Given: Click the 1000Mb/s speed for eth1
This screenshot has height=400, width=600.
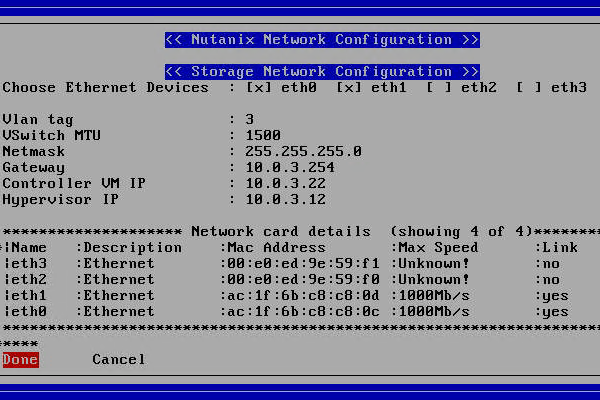Looking at the screenshot, I should click(x=434, y=296).
